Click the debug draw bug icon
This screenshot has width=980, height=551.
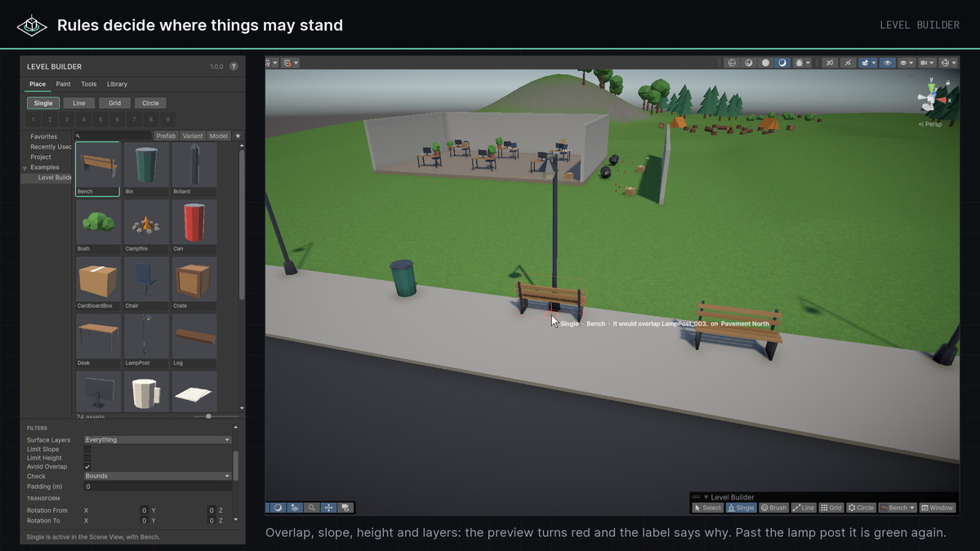tap(798, 62)
